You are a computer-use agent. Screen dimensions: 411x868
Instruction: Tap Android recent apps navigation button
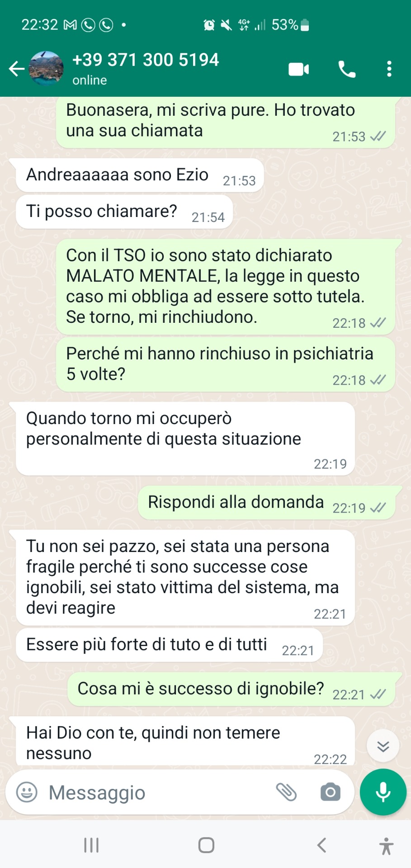point(91,845)
